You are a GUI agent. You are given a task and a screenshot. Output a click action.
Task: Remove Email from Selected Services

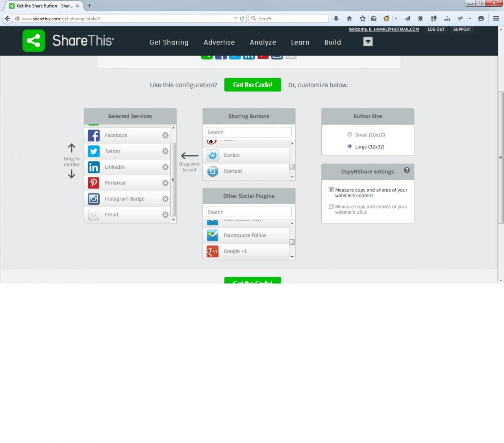click(165, 215)
